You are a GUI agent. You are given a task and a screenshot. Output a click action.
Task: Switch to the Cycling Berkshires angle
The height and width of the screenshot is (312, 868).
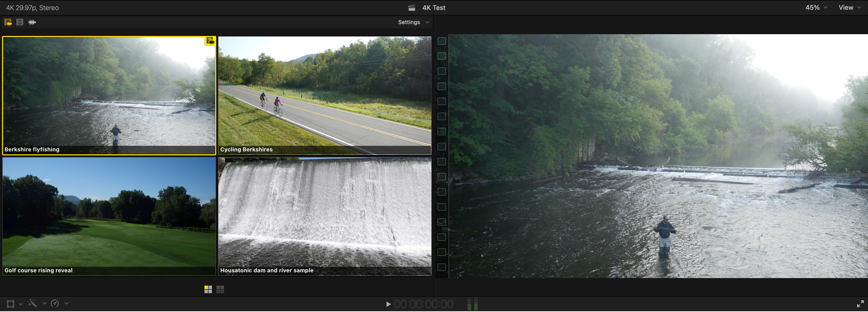coord(325,96)
